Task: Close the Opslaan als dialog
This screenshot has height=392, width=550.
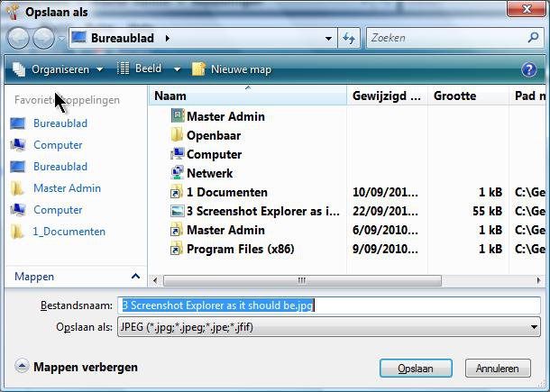Action: [526, 9]
